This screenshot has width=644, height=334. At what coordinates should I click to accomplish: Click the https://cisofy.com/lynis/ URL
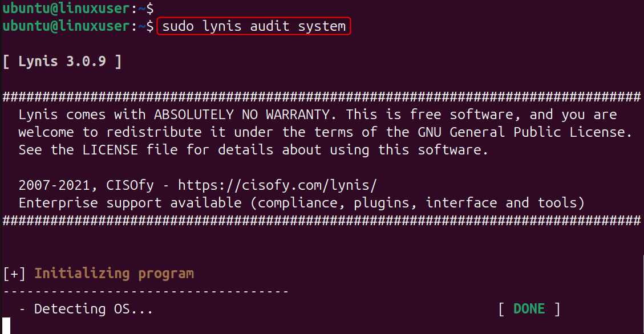pyautogui.click(x=277, y=185)
